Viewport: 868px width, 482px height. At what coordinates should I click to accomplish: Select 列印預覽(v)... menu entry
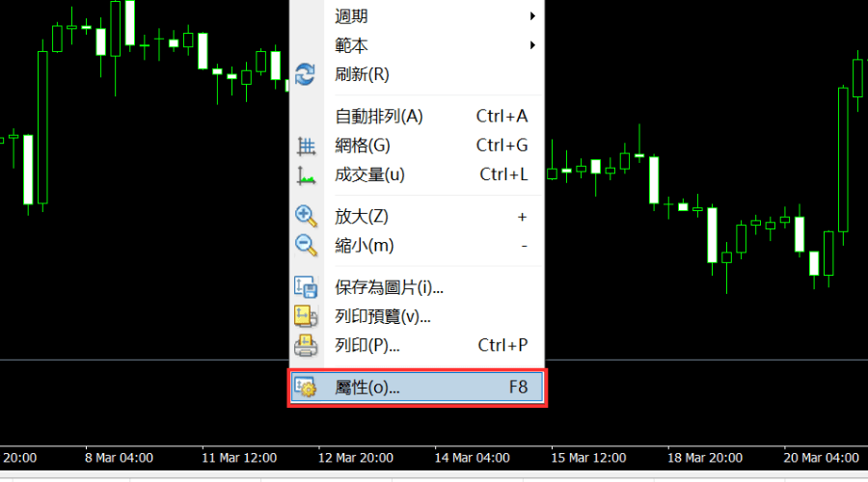coord(417,316)
